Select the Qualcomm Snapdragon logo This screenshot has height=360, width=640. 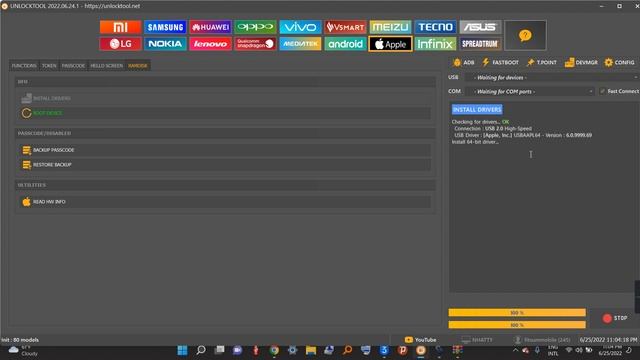coord(255,44)
